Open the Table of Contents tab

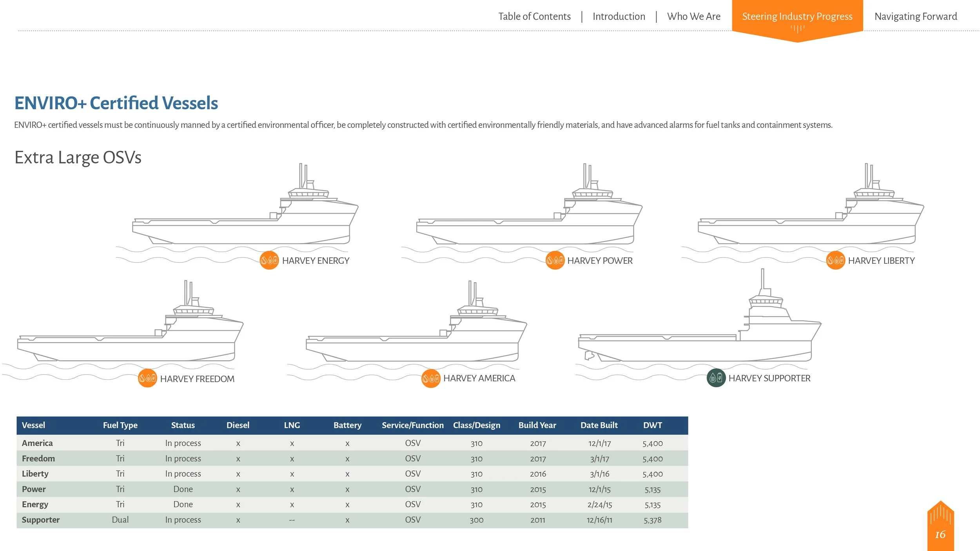(534, 16)
